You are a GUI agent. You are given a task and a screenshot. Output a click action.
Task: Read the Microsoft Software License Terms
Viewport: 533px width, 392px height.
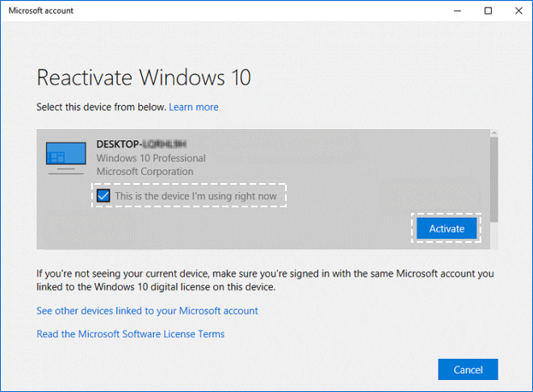(x=131, y=334)
